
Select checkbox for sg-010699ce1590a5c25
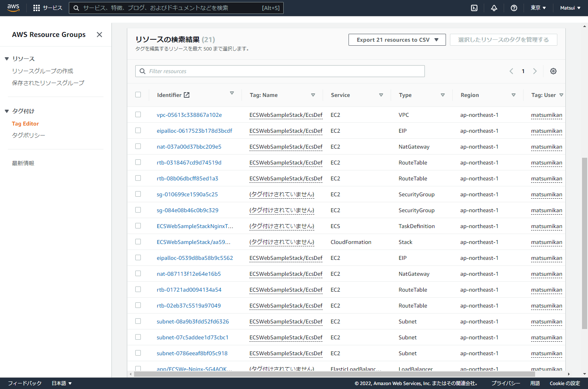[x=138, y=194]
